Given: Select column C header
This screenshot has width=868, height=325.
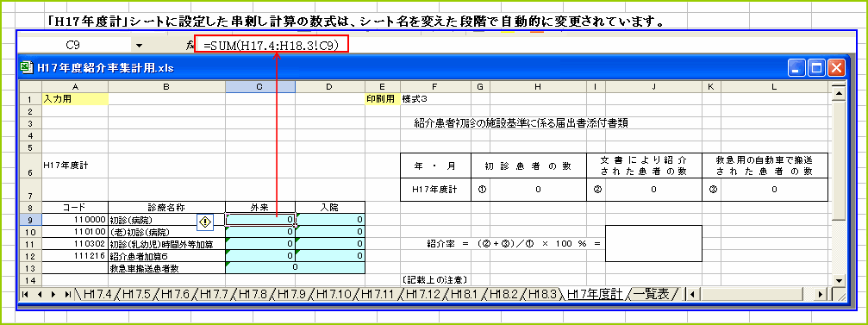Looking at the screenshot, I should 260,87.
